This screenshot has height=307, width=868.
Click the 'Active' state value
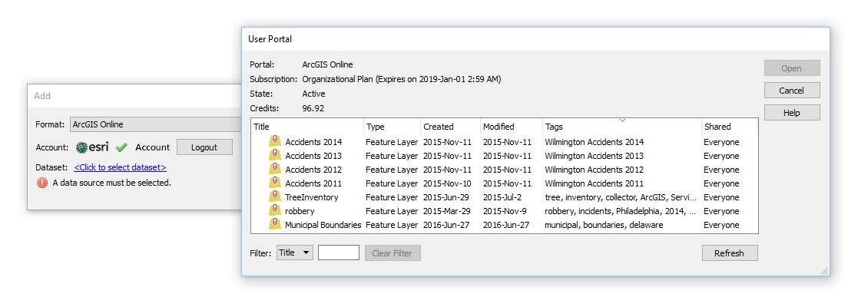pos(314,94)
